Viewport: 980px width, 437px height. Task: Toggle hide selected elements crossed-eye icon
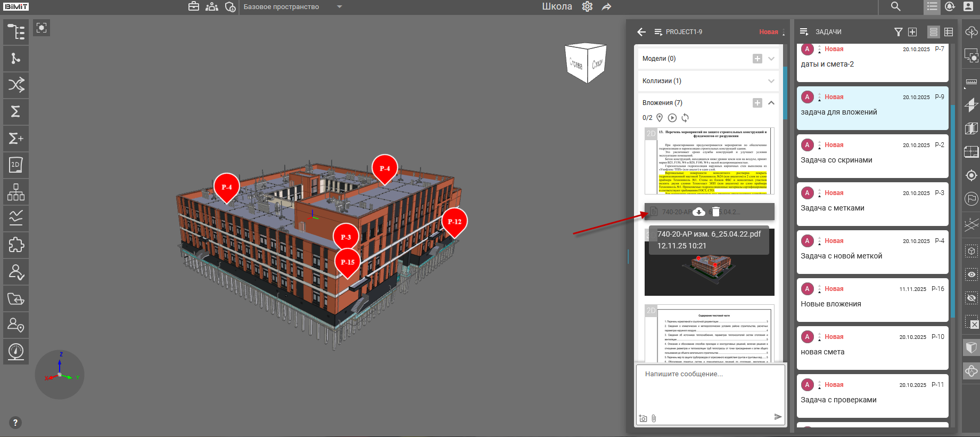(971, 298)
